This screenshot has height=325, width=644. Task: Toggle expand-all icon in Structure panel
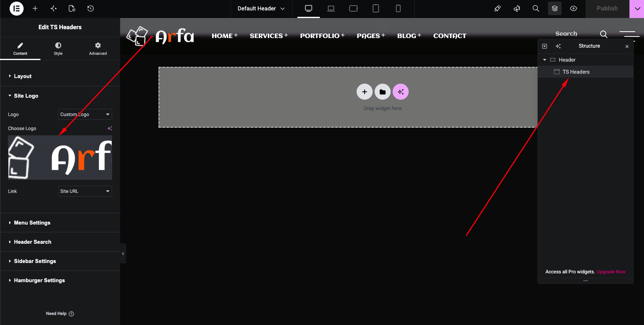(x=545, y=46)
